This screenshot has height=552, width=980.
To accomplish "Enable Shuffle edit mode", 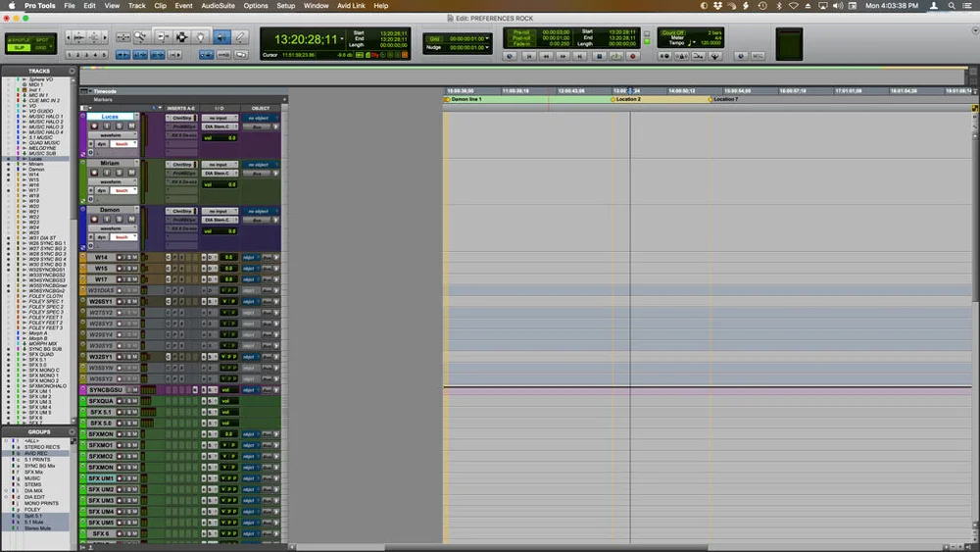I will point(19,40).
